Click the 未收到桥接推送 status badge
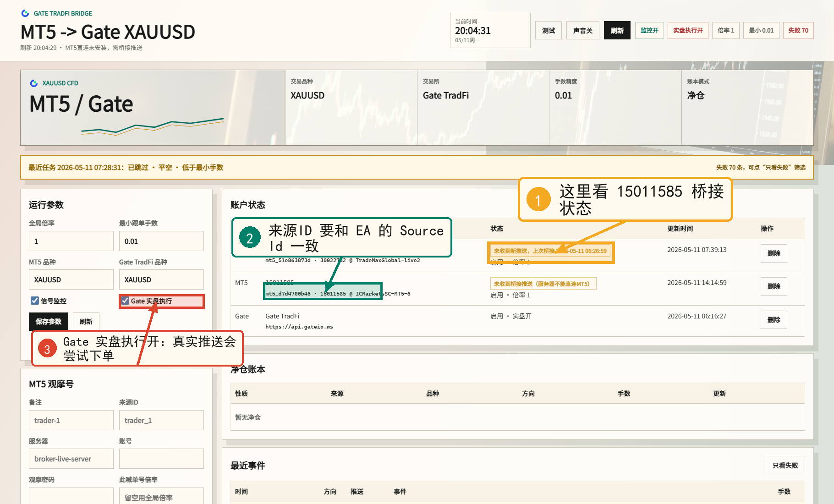Screen dimensions: 834x504 coord(543,284)
